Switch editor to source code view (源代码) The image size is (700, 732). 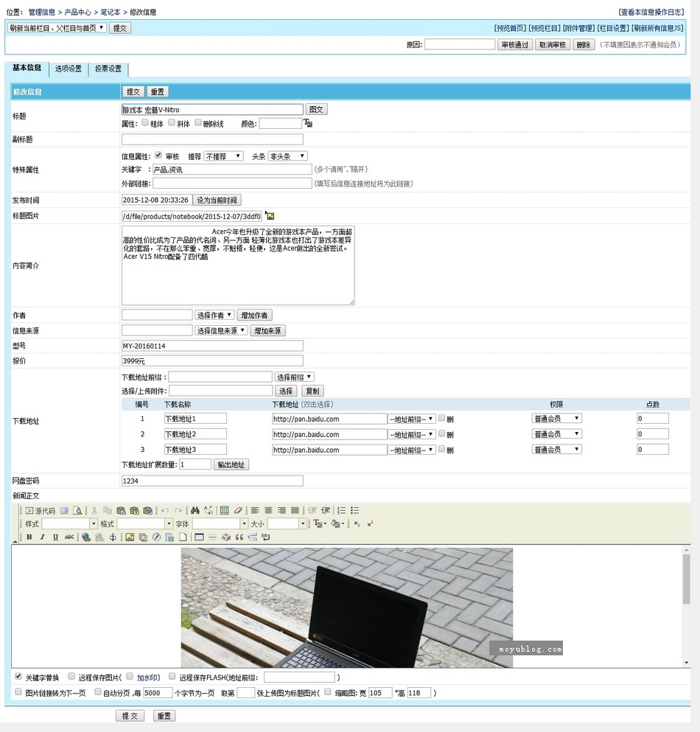(40, 511)
